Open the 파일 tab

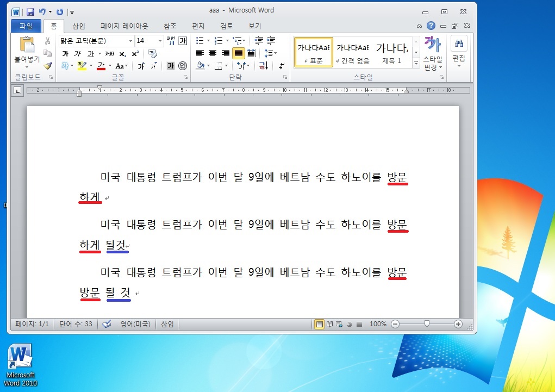[26, 26]
